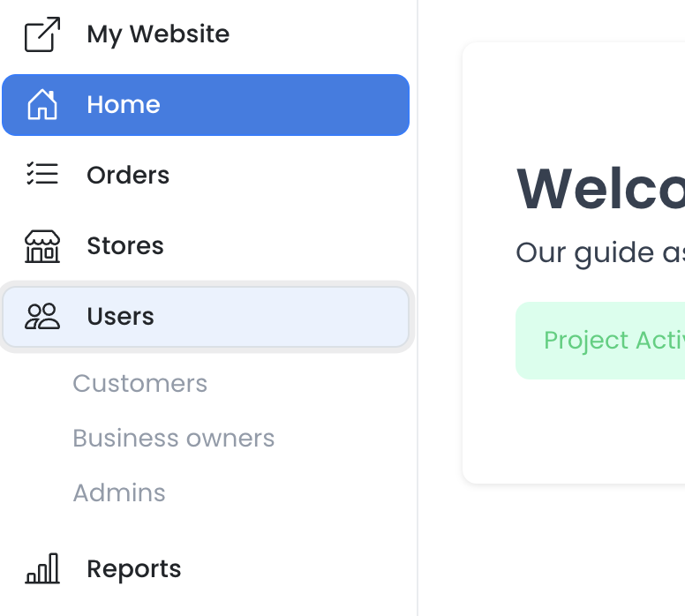Screen dimensions: 685x616
Task: Click the Reports bar chart icon
Action: point(42,568)
